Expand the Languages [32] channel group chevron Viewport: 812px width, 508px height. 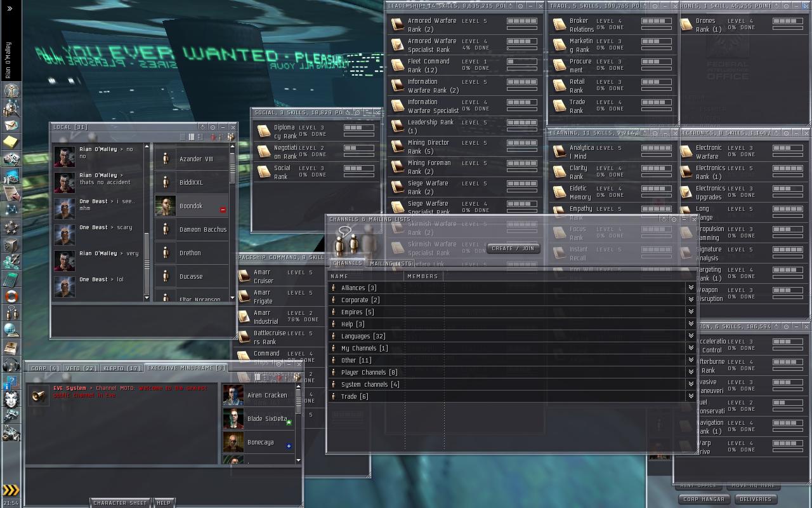(x=691, y=336)
